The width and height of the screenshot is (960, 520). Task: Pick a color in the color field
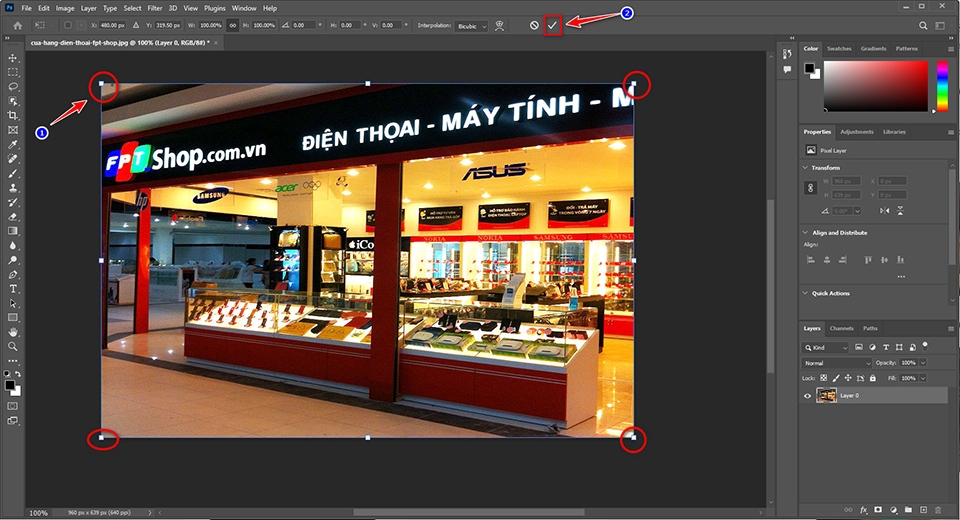[876, 86]
